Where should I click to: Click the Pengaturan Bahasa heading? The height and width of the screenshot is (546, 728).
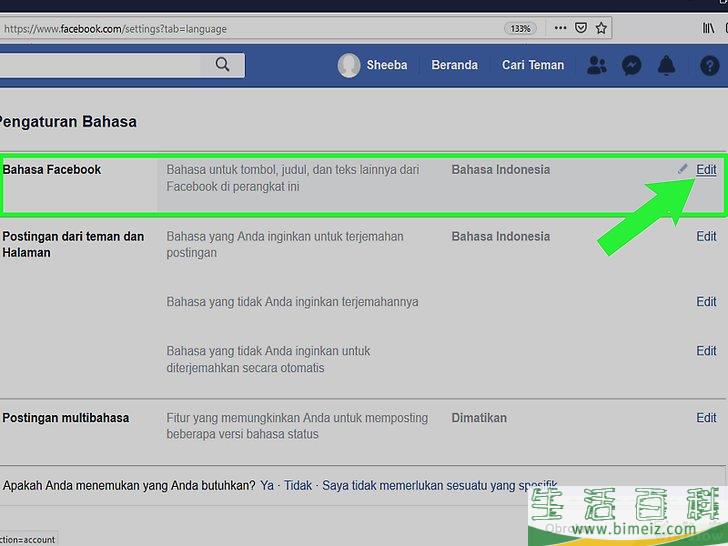67,122
